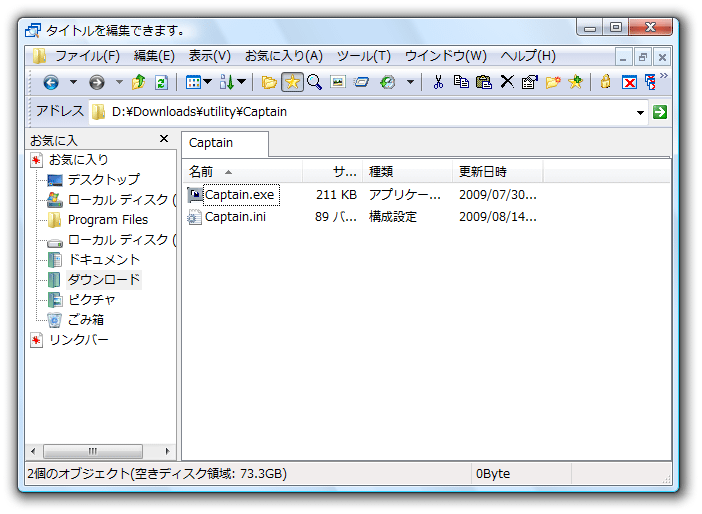The height and width of the screenshot is (514, 702).
Task: Select リンクバー tree item
Action: pos(79,340)
